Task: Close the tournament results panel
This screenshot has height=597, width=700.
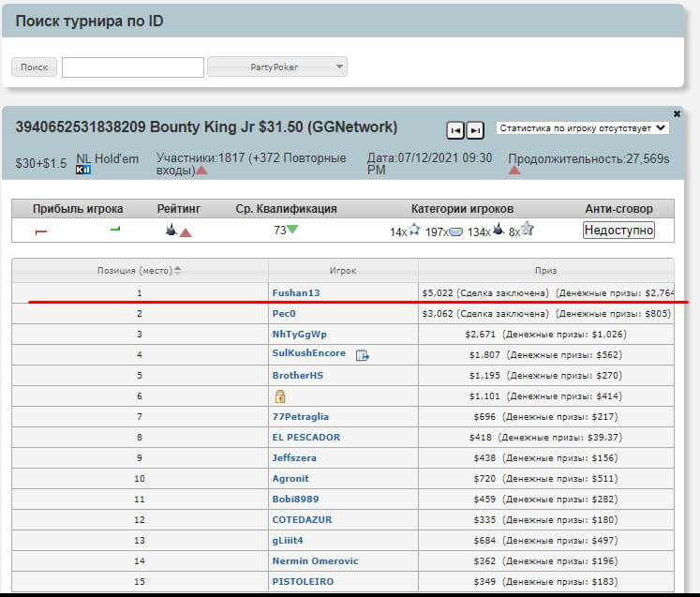Action: tap(677, 113)
